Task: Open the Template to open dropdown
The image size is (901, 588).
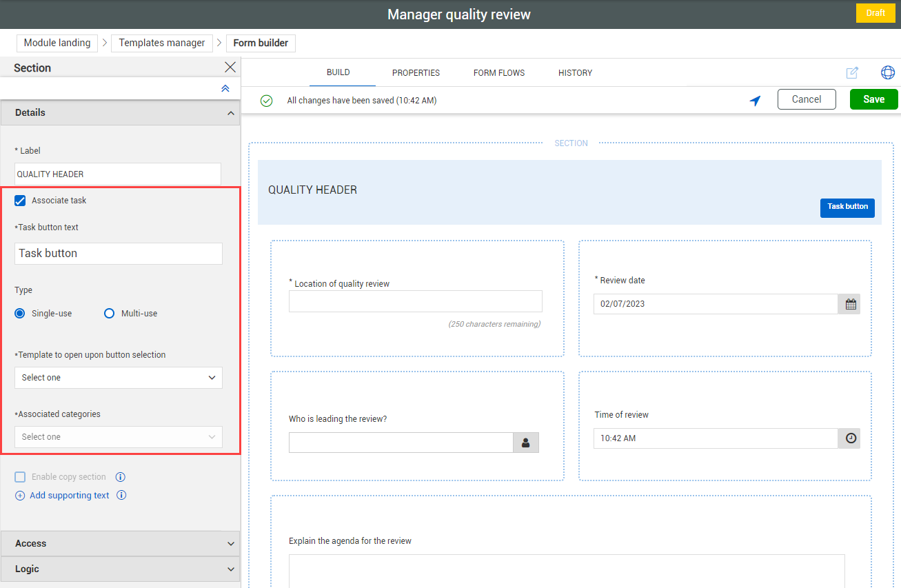Action: (x=118, y=378)
